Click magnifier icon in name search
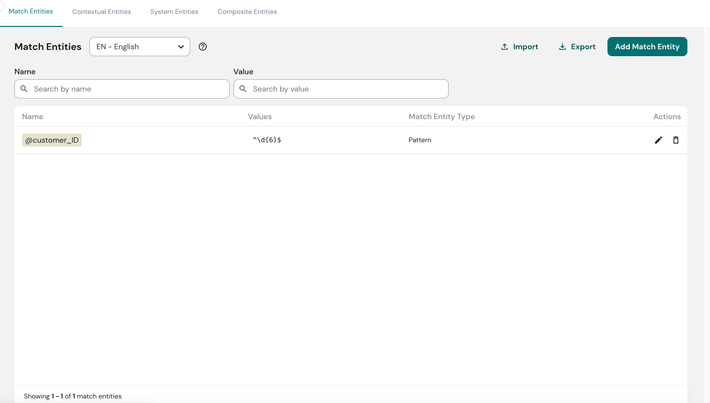 pyautogui.click(x=24, y=89)
